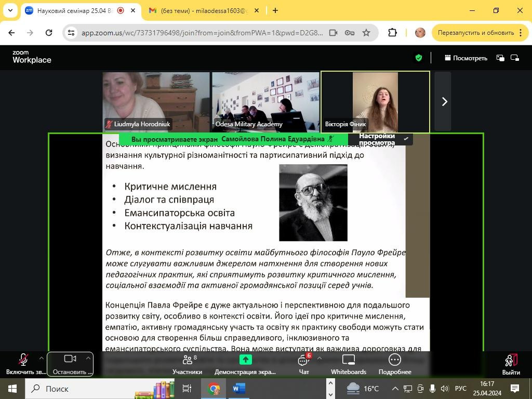Image resolution: width=532 pixels, height=399 pixels.
Task: Click the green encryption shield icon
Action: tap(419, 58)
